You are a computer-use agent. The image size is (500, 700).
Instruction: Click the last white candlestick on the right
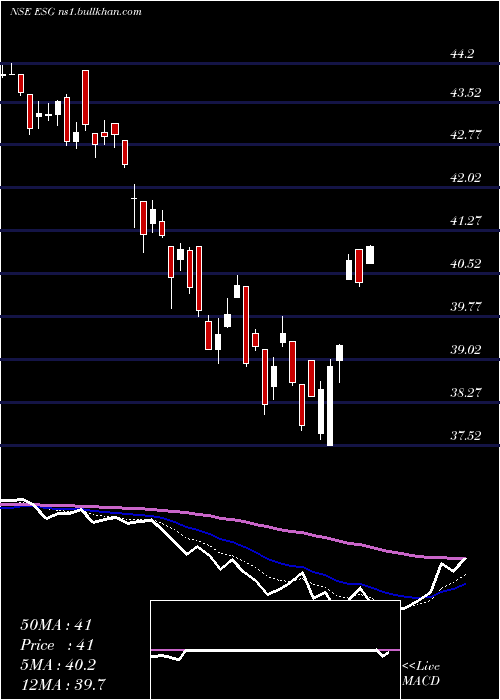370,254
